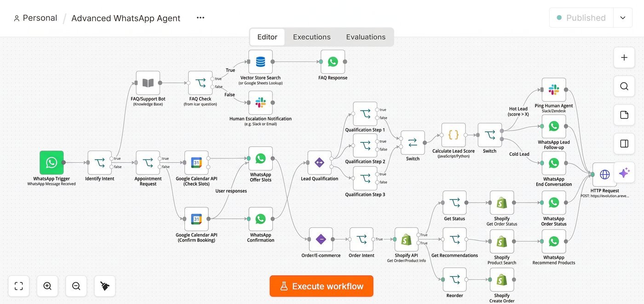This screenshot has width=644, height=304.
Task: Select the FAQ Check node
Action: coord(201,83)
